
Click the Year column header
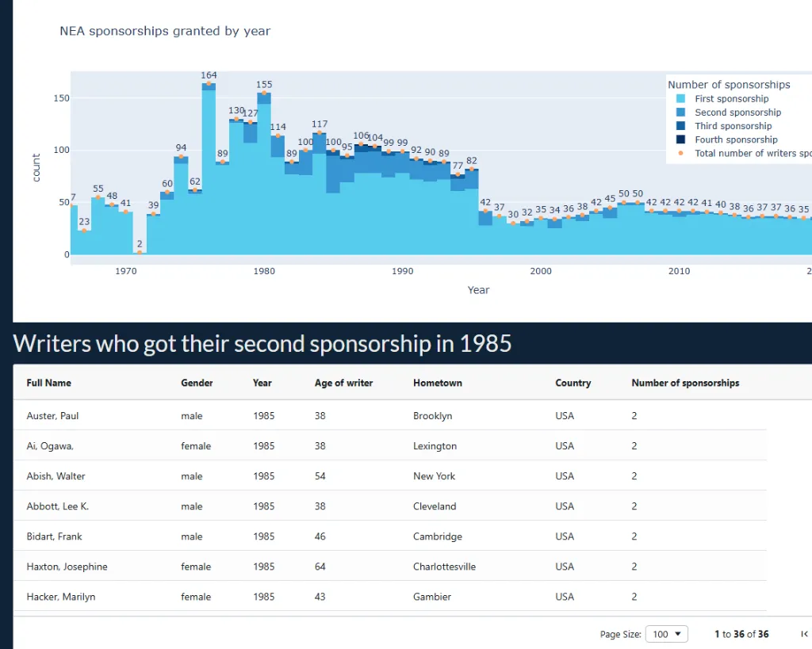tap(262, 383)
